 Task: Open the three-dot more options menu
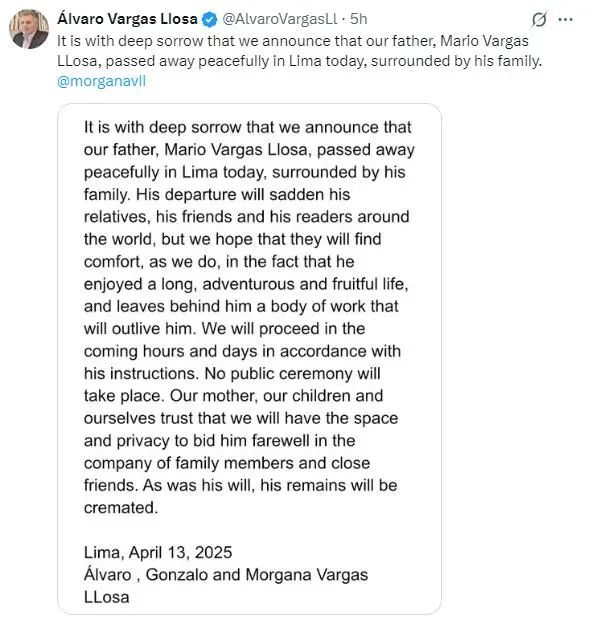point(565,19)
